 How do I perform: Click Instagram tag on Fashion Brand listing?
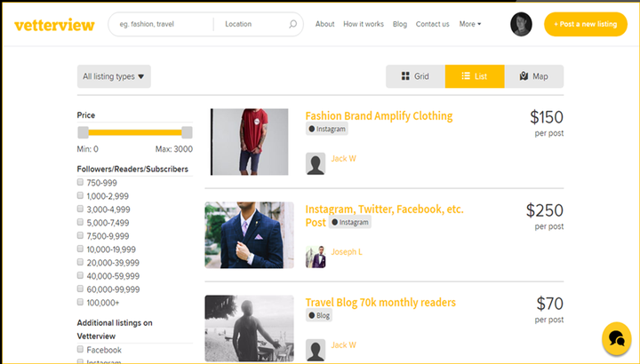(327, 129)
